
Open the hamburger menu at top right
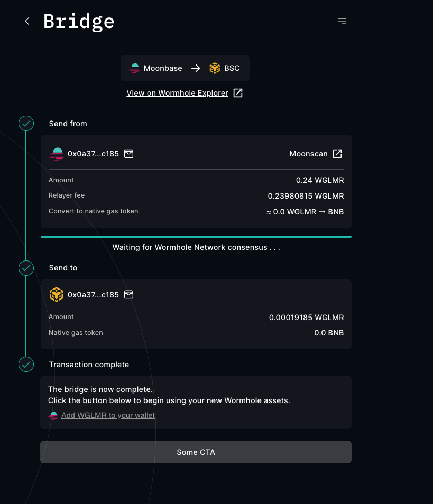(342, 21)
